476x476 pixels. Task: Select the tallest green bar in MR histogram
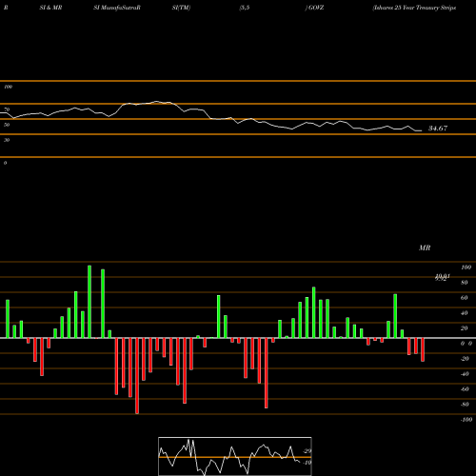[89, 302]
